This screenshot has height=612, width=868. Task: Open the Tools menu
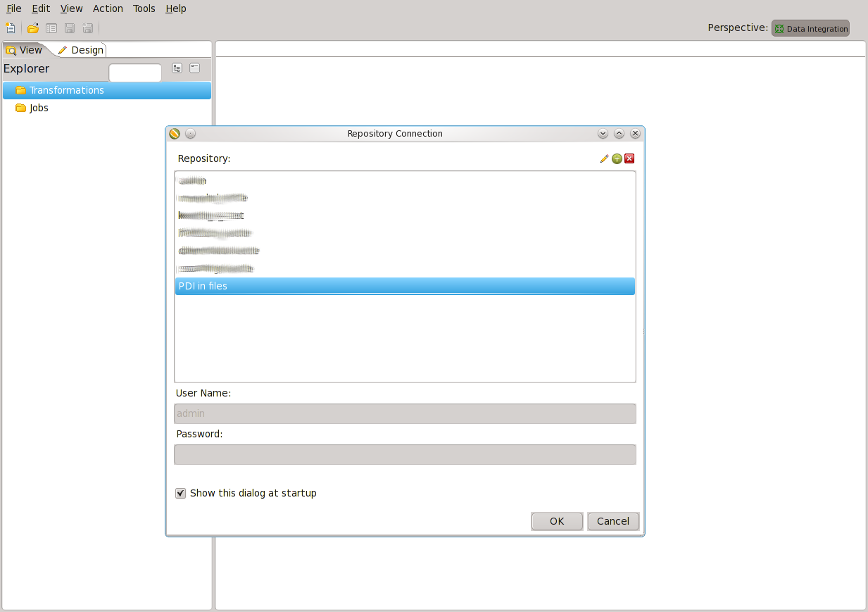coord(144,8)
